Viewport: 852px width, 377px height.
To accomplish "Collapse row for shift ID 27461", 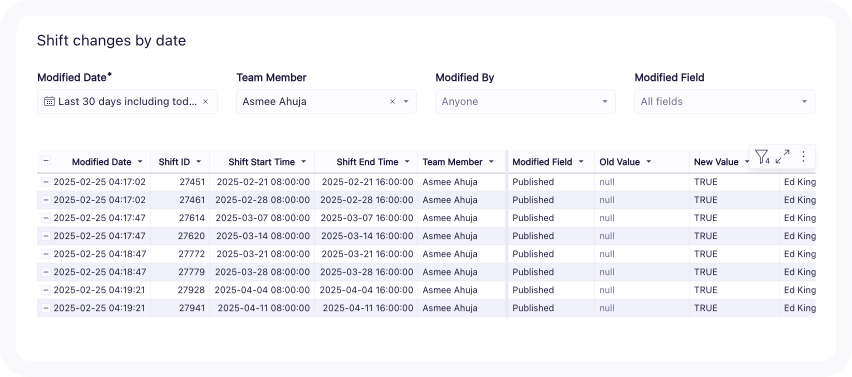I will 46,200.
